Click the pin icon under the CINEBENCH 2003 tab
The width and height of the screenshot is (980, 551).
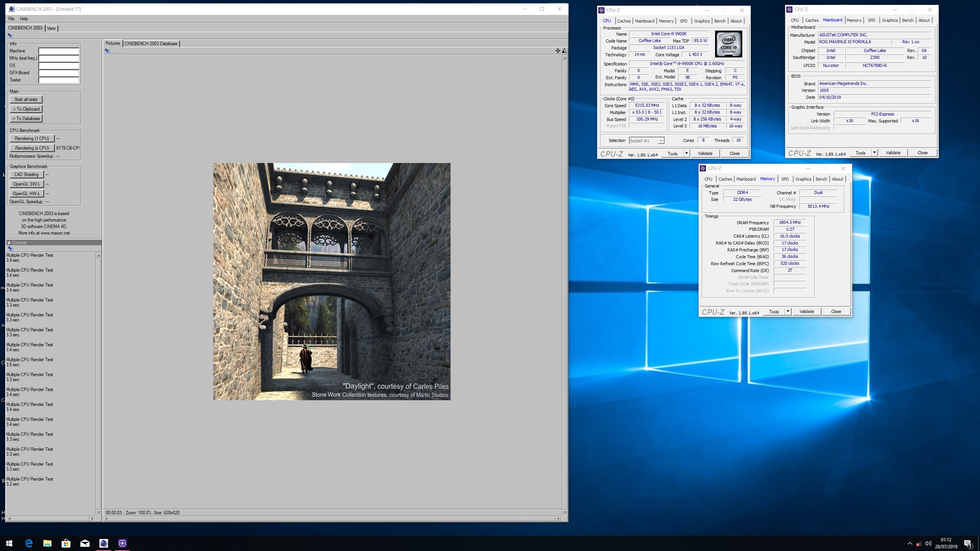(x=10, y=36)
